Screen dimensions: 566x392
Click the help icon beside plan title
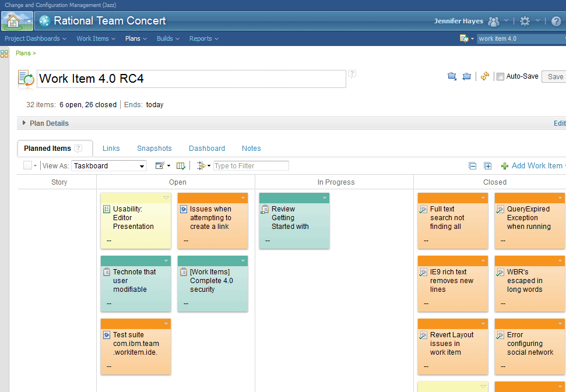pos(352,74)
